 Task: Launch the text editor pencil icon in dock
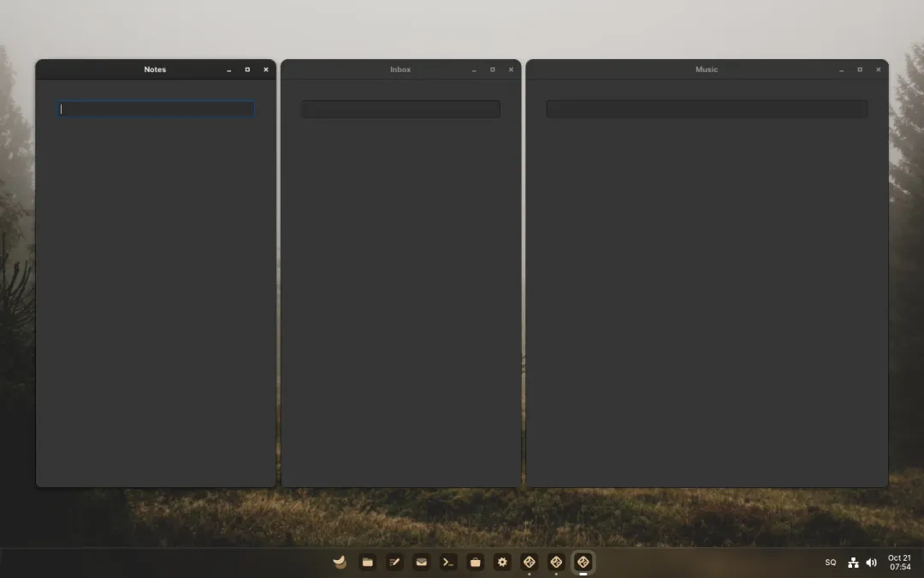tap(394, 562)
